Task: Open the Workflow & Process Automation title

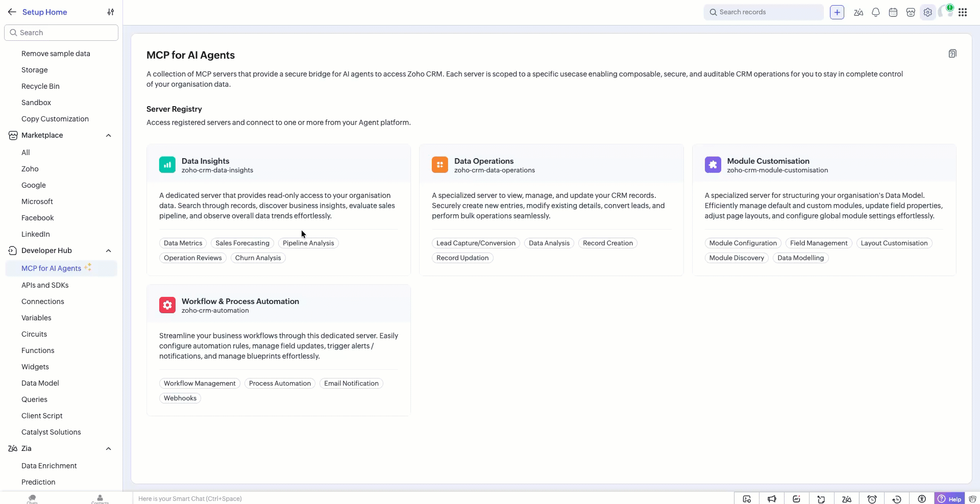Action: [240, 301]
